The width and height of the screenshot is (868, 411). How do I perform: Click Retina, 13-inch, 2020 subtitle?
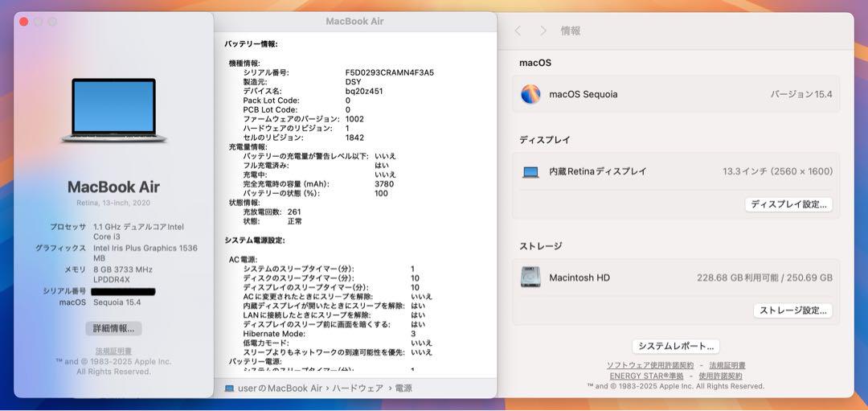click(x=113, y=203)
